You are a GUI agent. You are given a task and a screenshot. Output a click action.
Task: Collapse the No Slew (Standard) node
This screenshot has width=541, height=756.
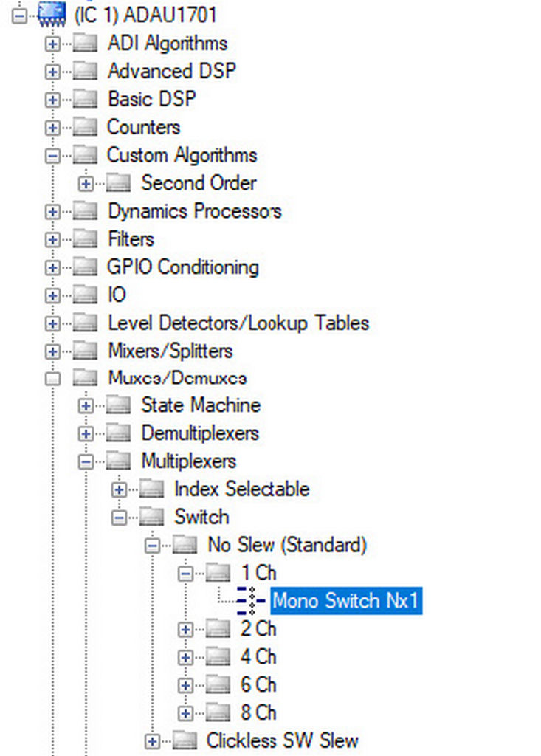(x=152, y=546)
